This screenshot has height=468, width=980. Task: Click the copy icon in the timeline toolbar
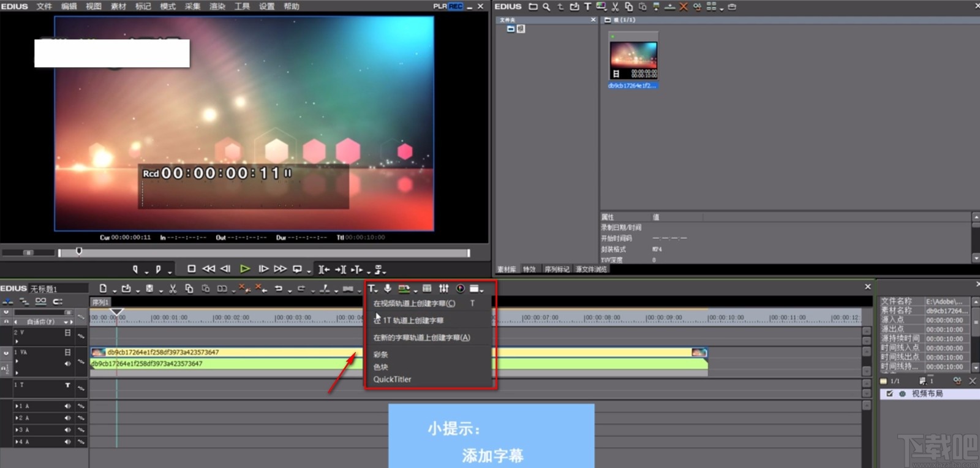[x=189, y=289]
